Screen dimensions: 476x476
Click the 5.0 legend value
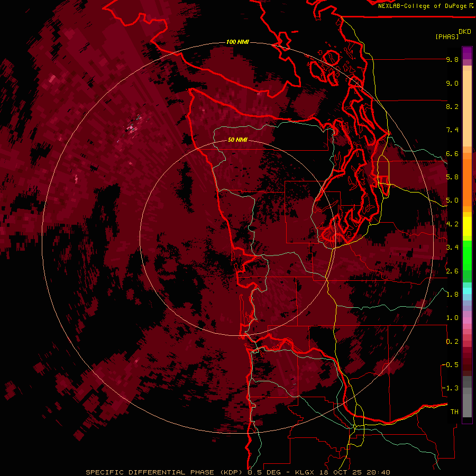click(452, 200)
